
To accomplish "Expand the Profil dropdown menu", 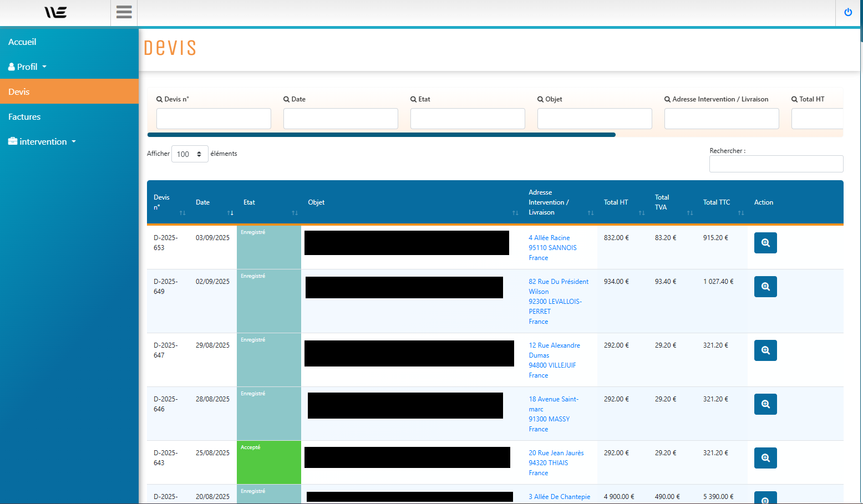I will [27, 67].
